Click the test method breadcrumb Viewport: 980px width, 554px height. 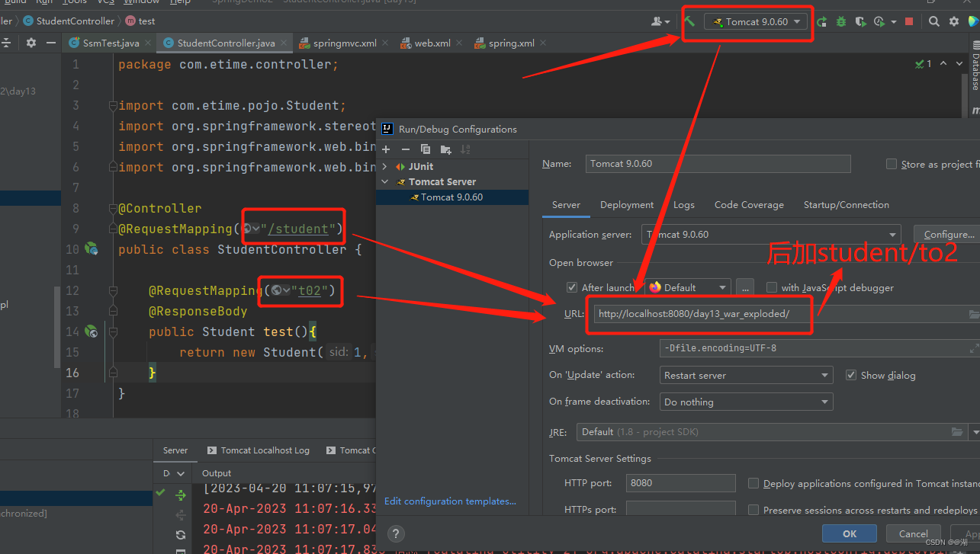click(x=140, y=21)
